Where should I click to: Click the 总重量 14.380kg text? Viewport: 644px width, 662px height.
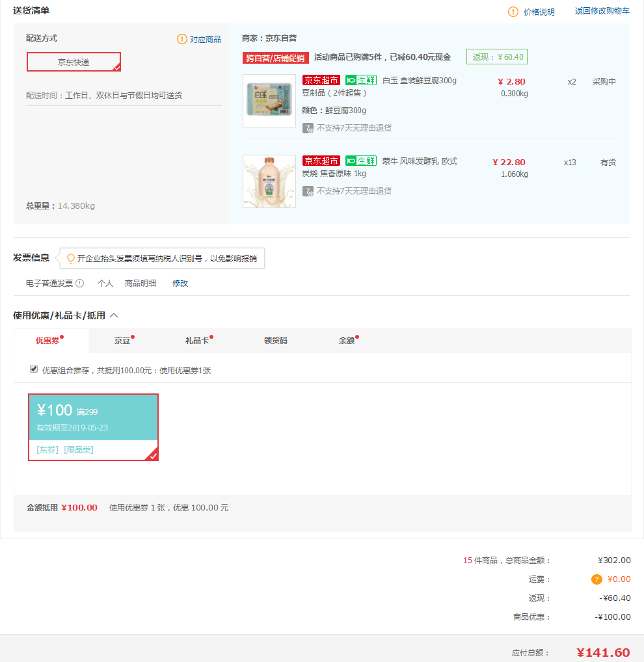click(60, 206)
